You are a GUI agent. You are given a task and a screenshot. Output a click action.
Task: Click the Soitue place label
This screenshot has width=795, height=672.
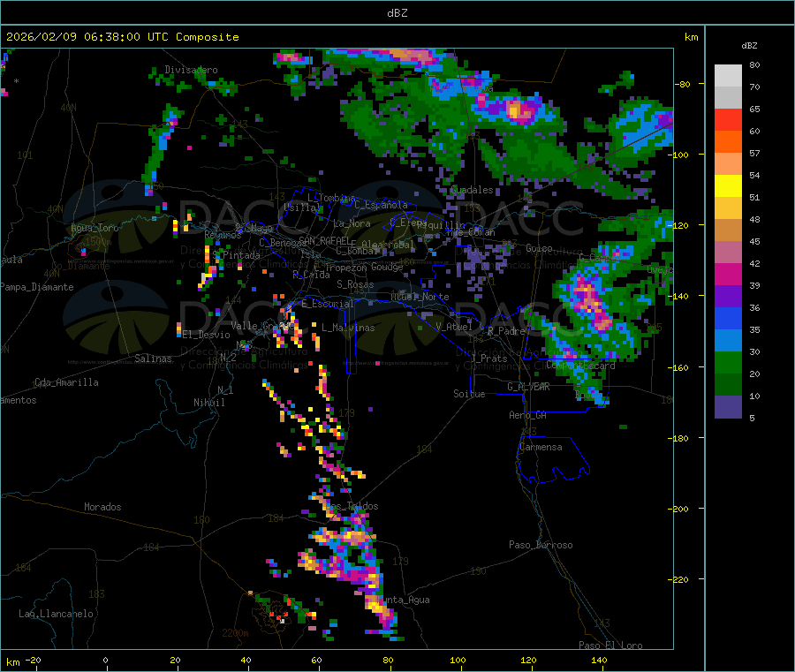[469, 394]
